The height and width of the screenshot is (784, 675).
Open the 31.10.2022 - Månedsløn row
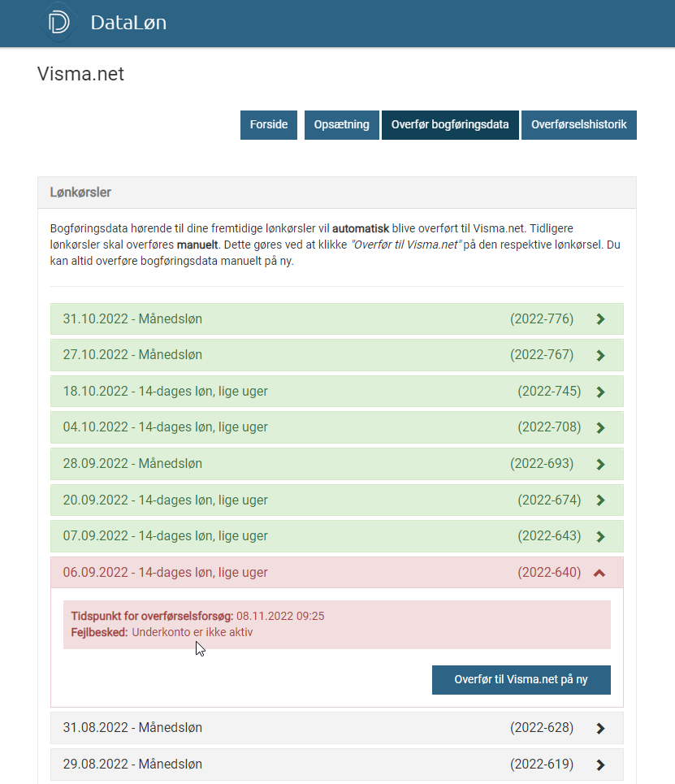point(132,319)
